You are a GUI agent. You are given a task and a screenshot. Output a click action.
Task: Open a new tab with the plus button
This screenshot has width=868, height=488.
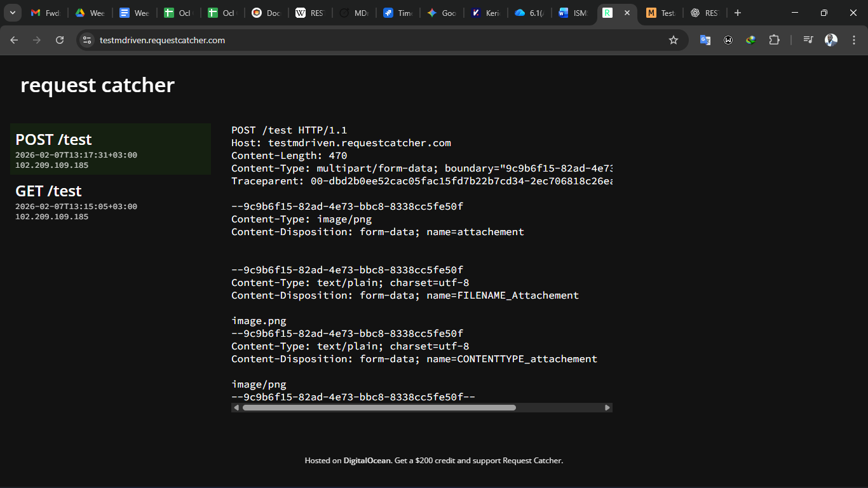(x=737, y=13)
